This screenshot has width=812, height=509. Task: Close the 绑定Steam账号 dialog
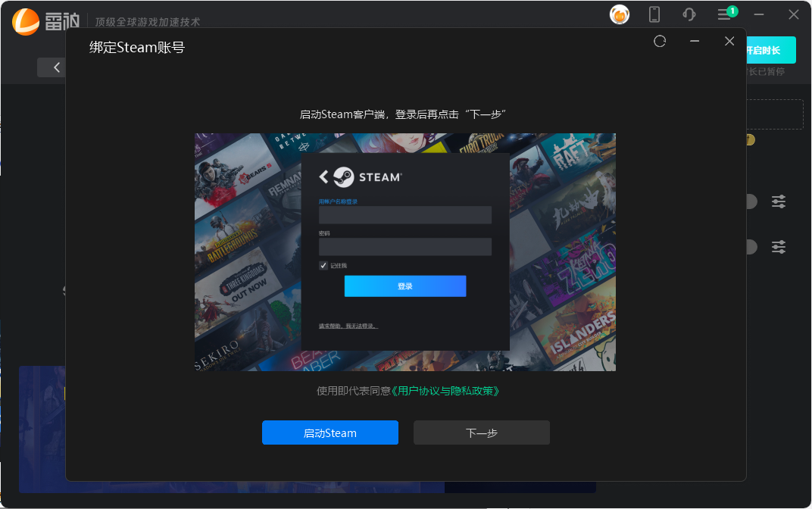(729, 42)
